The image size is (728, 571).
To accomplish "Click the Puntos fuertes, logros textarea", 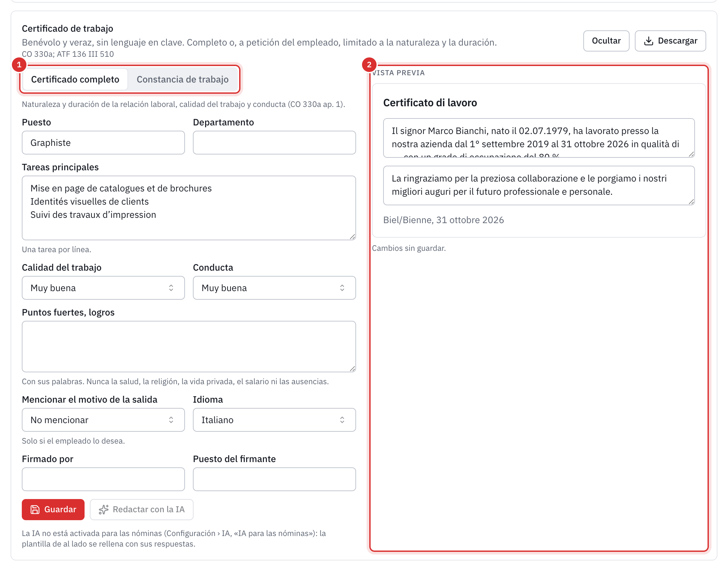I will point(189,346).
